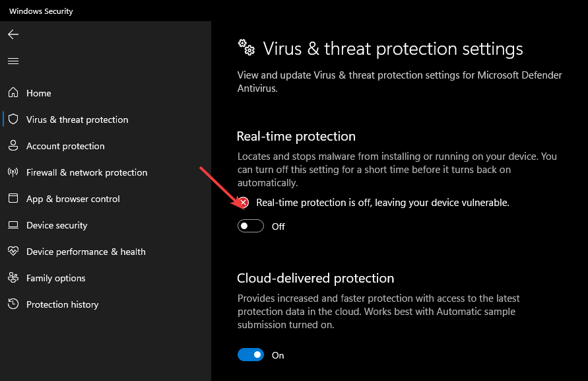588x381 pixels.
Task: Select Family options label in sidebar
Action: point(56,278)
